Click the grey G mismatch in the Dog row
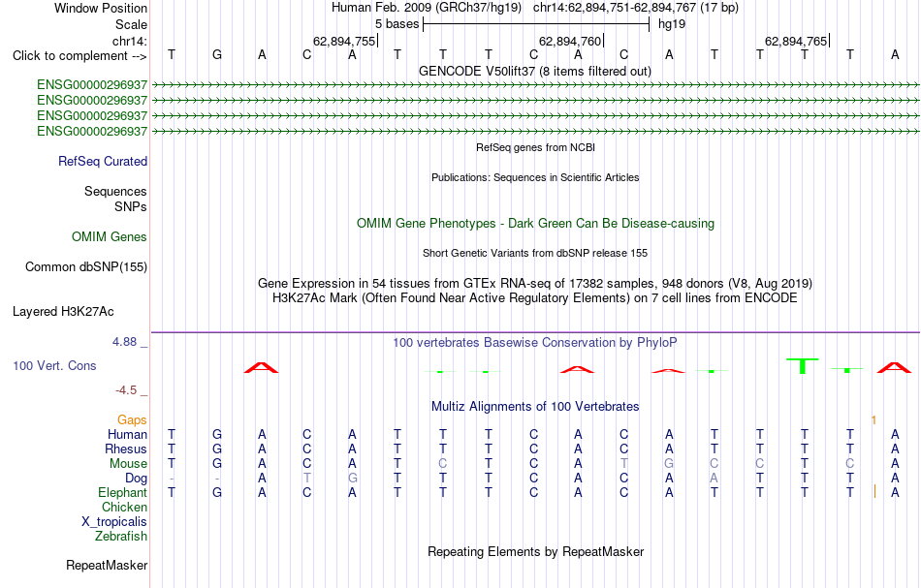Screen dimensions: 921x588 tap(353, 479)
